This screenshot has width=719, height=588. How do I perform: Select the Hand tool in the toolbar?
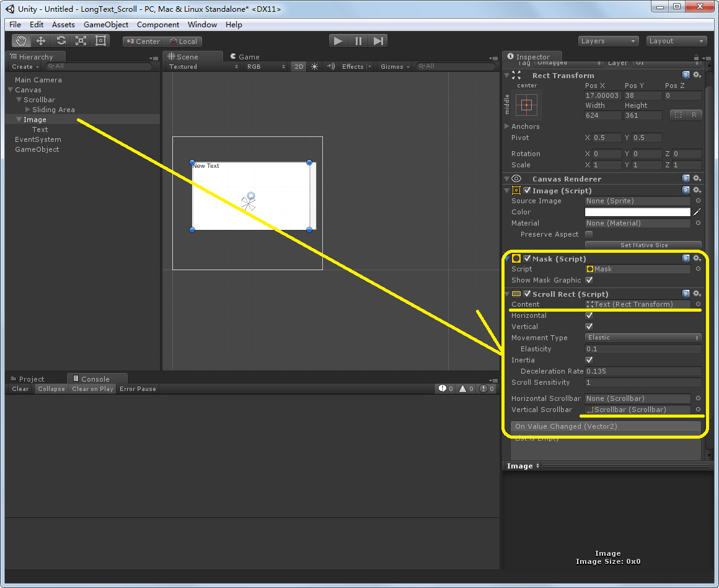click(x=20, y=40)
